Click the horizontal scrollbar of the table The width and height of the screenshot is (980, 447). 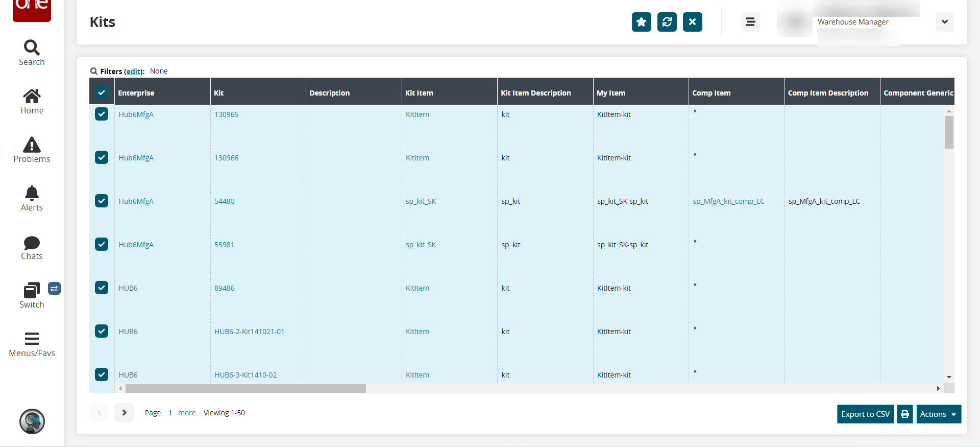(x=246, y=389)
